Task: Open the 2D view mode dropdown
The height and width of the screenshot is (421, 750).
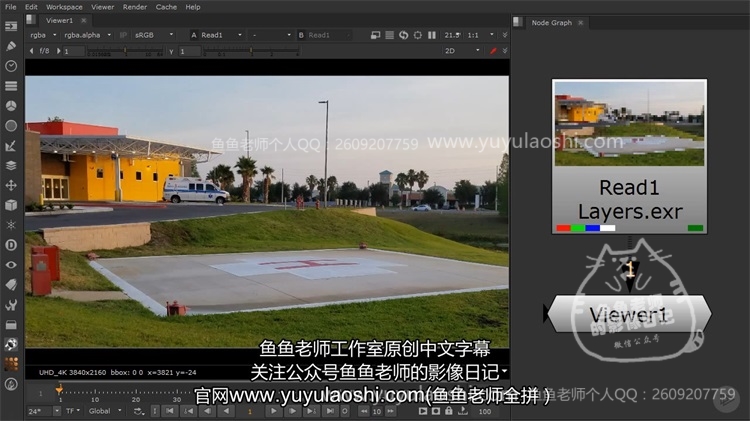Action: point(462,51)
